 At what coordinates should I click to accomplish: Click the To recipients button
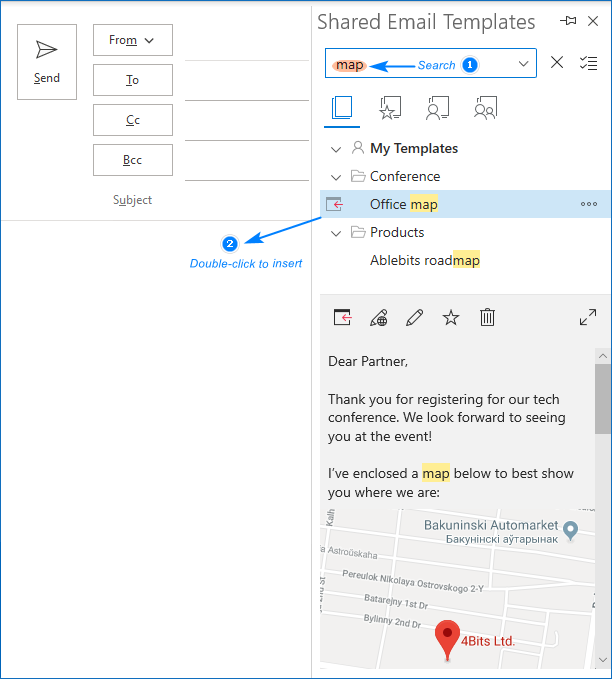pyautogui.click(x=133, y=80)
